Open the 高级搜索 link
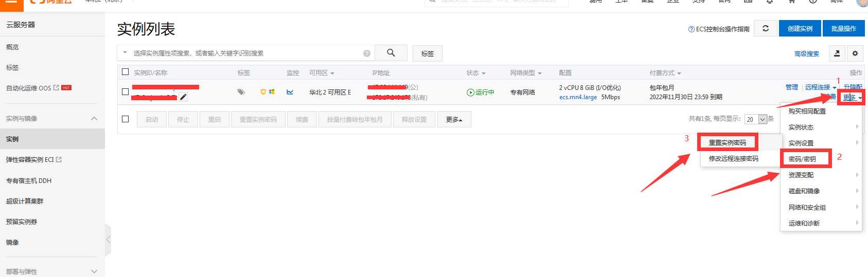 (806, 53)
